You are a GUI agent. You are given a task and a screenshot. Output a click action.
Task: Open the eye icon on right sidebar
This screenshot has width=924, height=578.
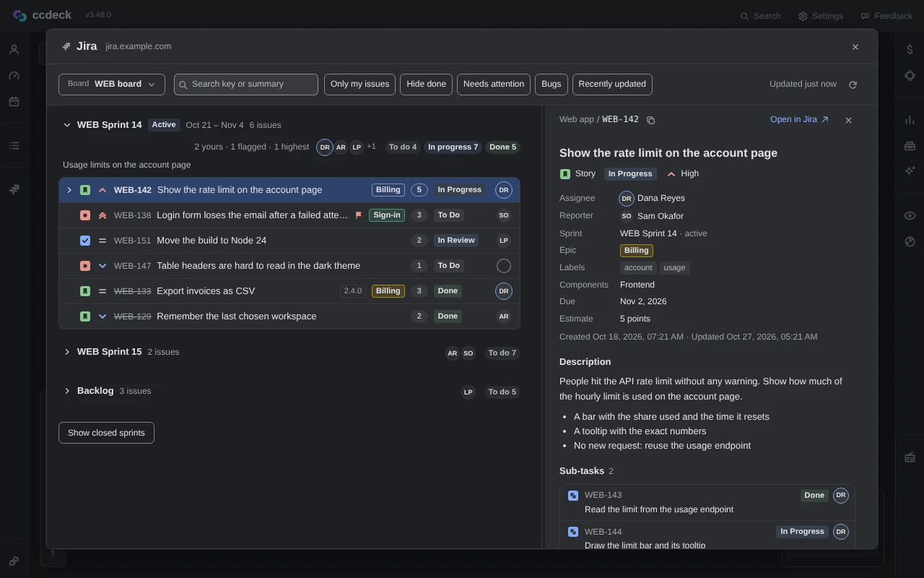pos(910,215)
